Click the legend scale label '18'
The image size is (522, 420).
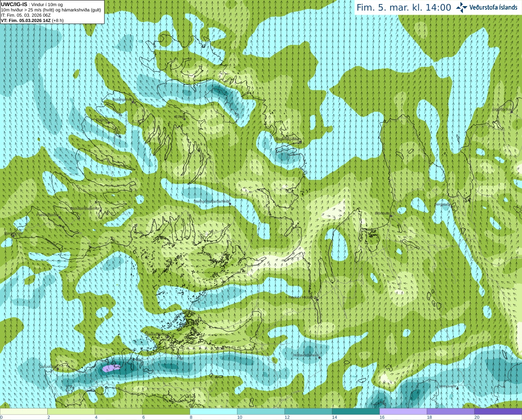pos(429,417)
